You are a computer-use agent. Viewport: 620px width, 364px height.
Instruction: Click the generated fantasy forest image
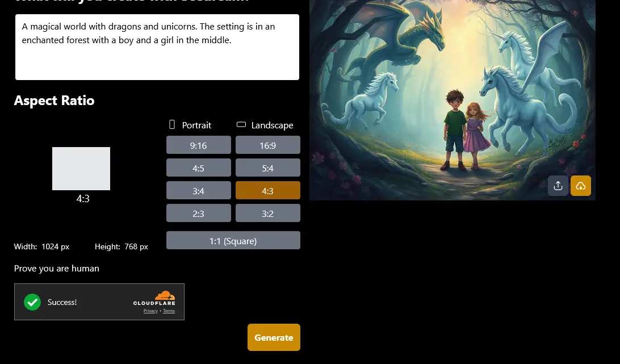pos(452,99)
